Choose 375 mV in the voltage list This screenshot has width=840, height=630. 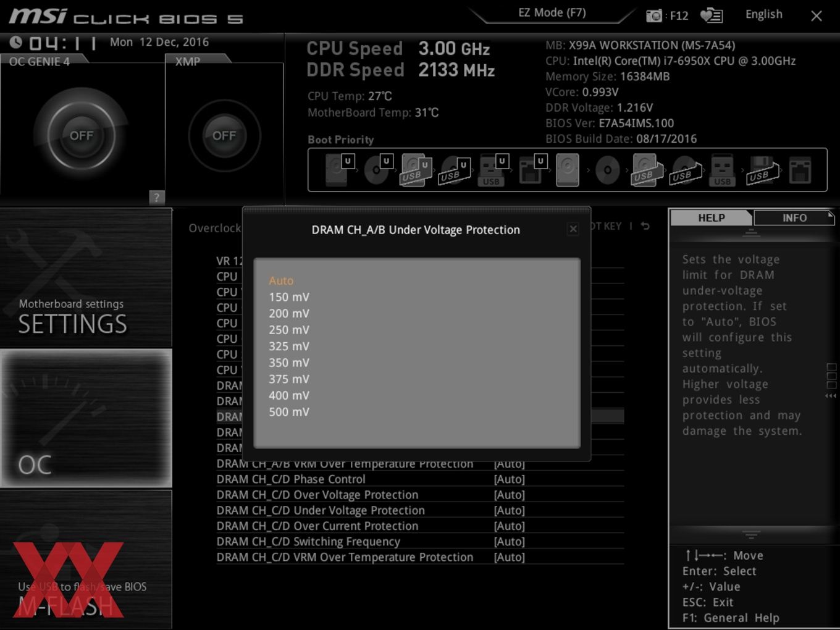click(289, 379)
